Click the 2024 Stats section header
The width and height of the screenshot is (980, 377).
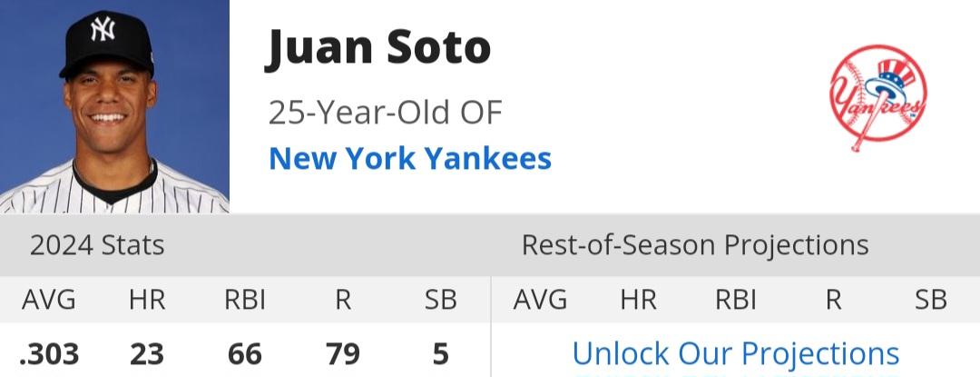click(97, 245)
